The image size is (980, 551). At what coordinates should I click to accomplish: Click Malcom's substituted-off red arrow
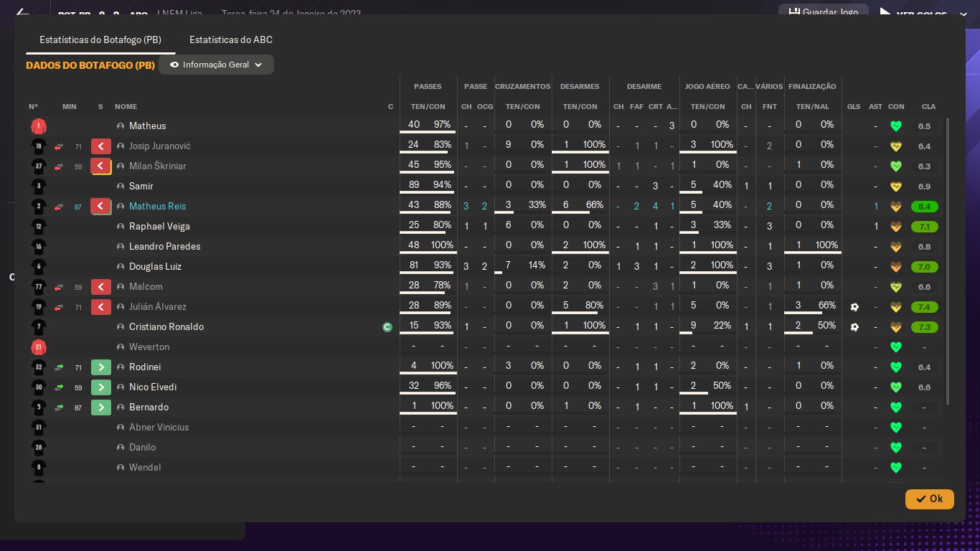click(101, 287)
